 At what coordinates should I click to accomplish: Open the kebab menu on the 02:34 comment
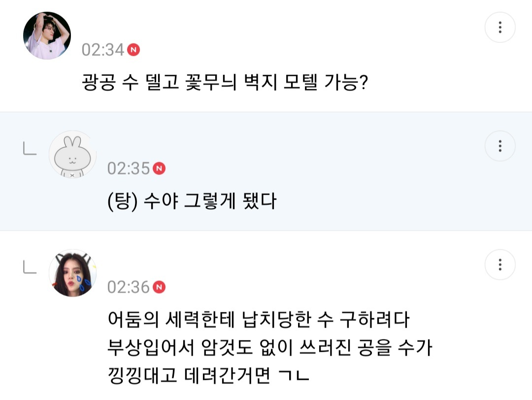(500, 27)
